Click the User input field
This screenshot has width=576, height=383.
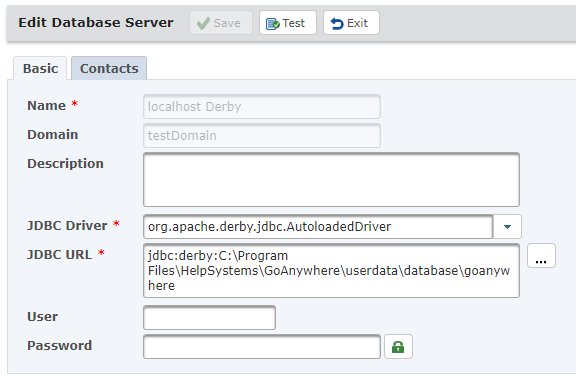tap(209, 317)
